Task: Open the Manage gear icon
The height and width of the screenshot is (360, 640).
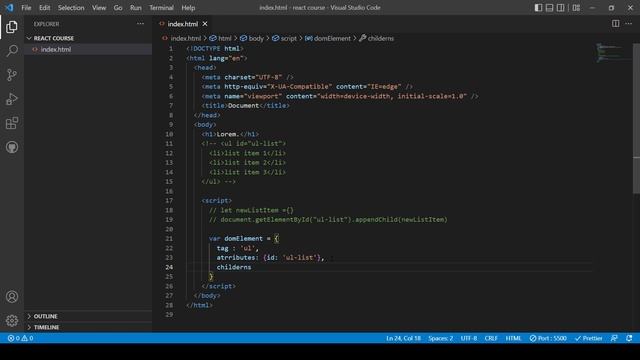Action: (x=12, y=320)
